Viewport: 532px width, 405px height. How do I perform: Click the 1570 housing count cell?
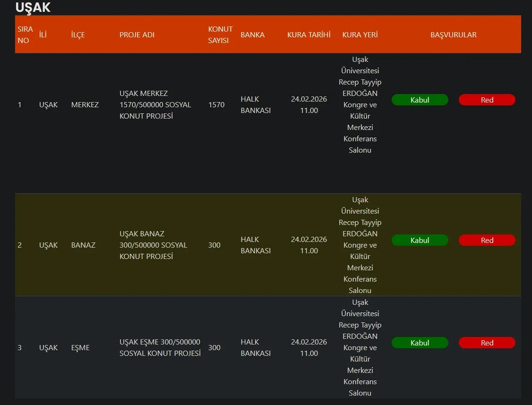pos(216,105)
